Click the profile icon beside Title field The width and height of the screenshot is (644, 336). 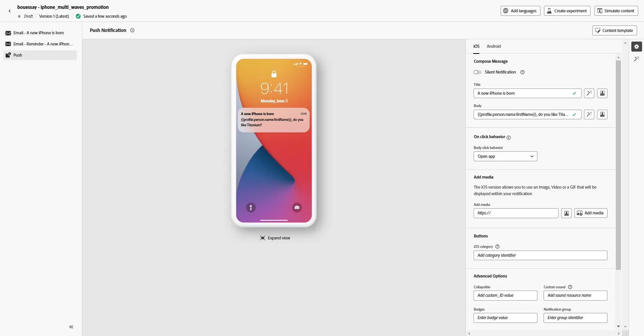click(602, 94)
